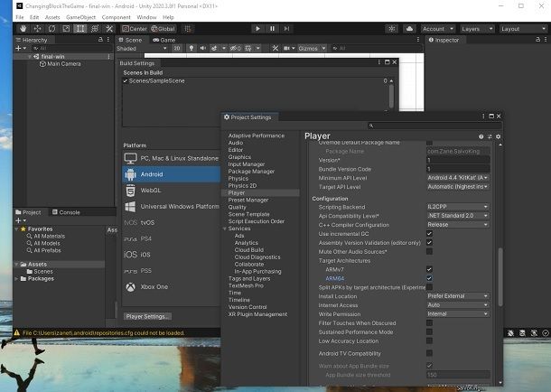551x392 pixels.
Task: Click the Pause button
Action: [x=272, y=29]
